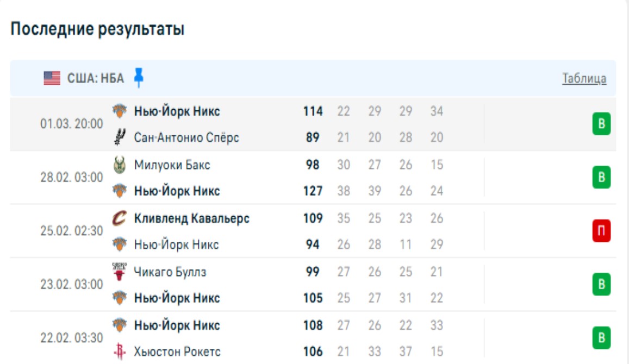Open match dated 23.02. 03:00
The width and height of the screenshot is (629, 364).
tap(71, 285)
